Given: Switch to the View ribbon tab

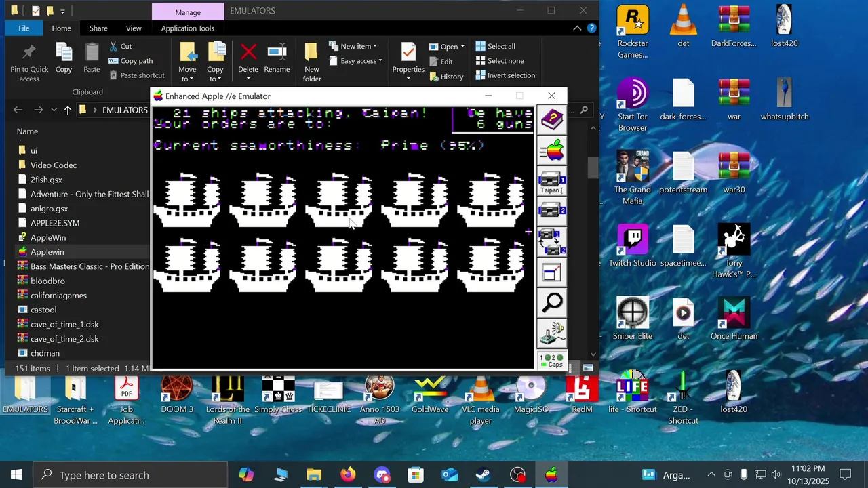Looking at the screenshot, I should point(134,28).
